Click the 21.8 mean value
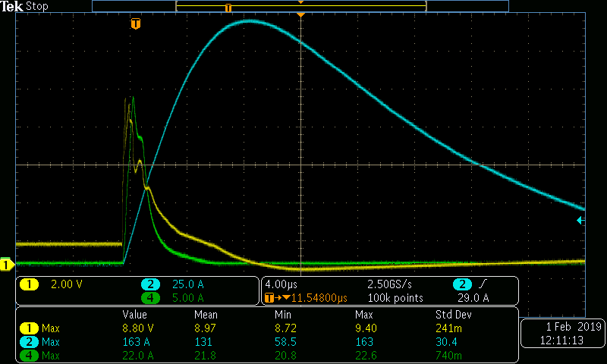Image resolution: width=607 pixels, height=364 pixels. 205,356
